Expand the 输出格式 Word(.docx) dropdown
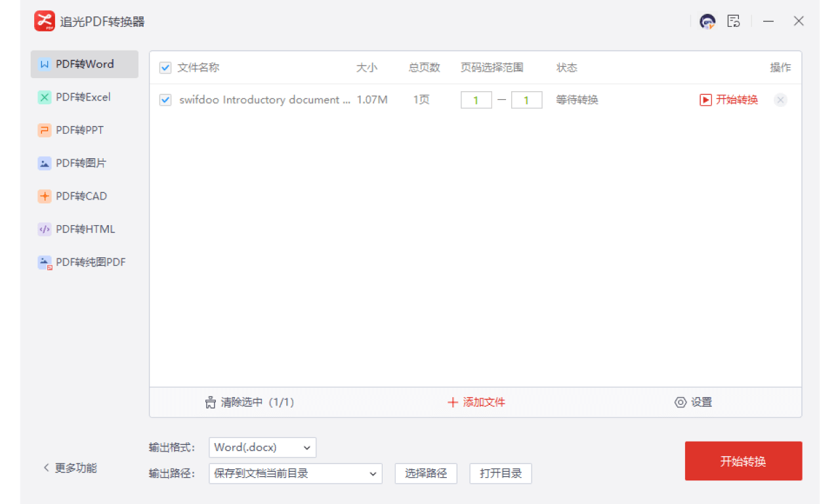This screenshot has width=840, height=504. (x=262, y=448)
